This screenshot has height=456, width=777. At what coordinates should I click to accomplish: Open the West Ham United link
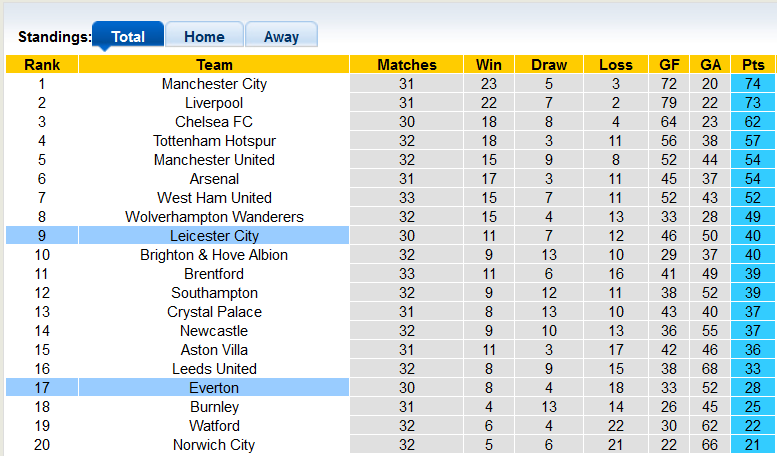pos(214,198)
